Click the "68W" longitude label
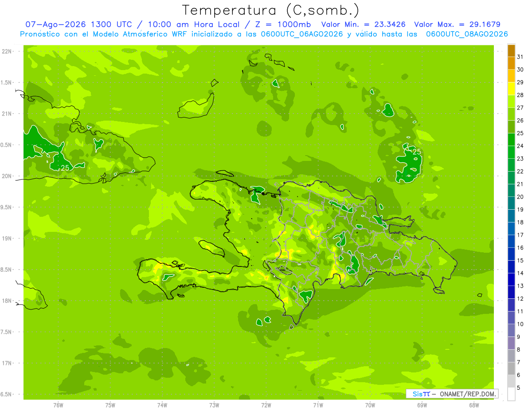 point(474,405)
